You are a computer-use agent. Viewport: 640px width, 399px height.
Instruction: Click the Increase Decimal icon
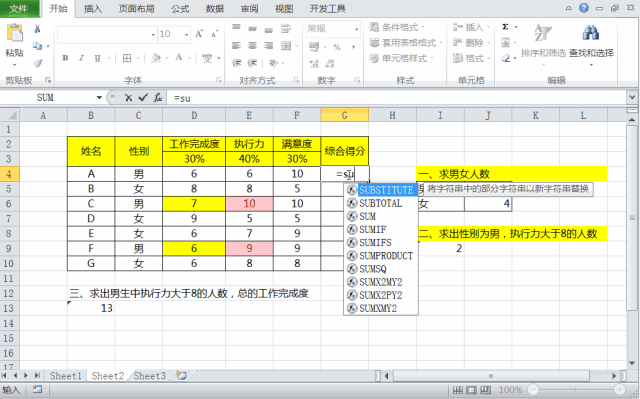(314, 64)
